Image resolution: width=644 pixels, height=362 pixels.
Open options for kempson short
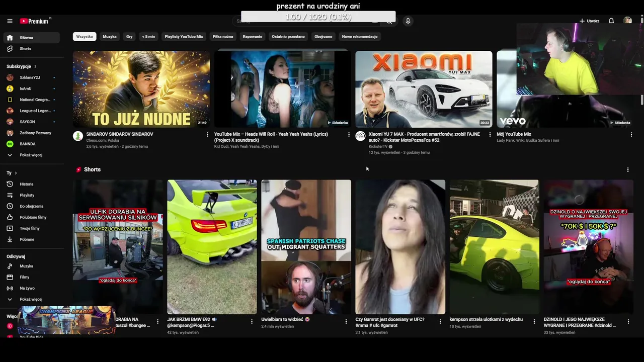(x=534, y=321)
